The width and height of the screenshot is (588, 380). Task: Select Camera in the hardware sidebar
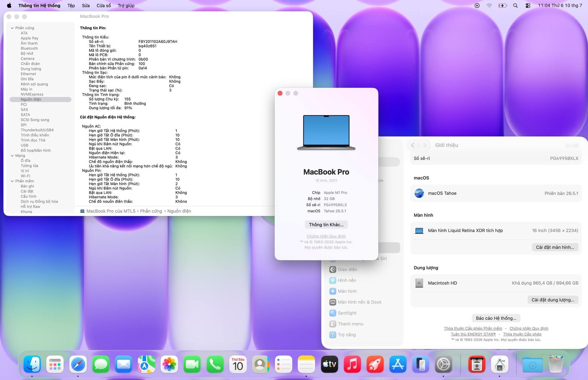[27, 59]
